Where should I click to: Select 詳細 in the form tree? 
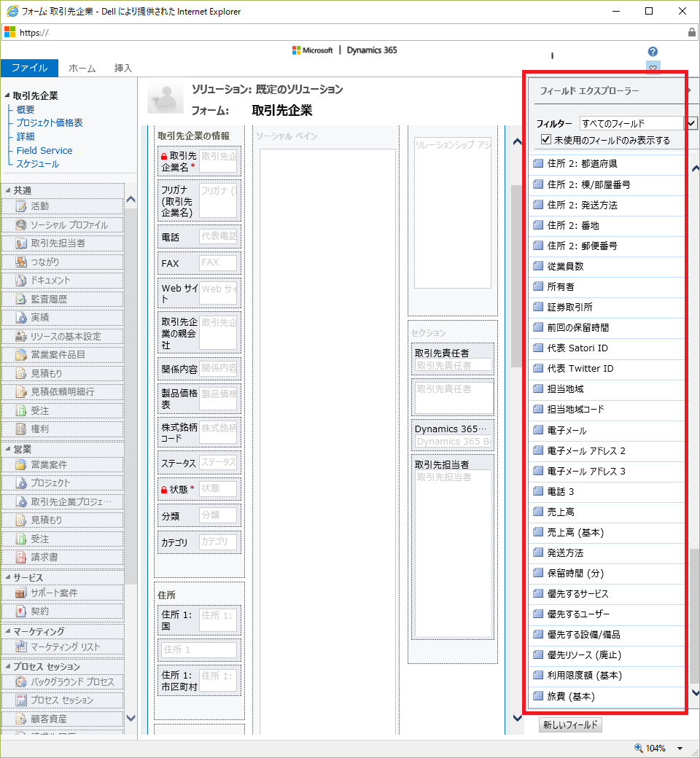(x=26, y=136)
